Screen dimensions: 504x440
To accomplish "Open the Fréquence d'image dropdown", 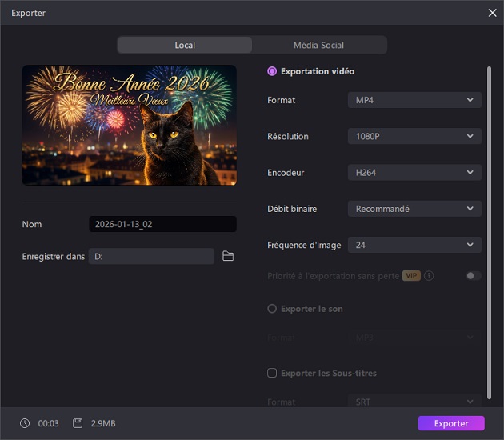I will click(414, 245).
